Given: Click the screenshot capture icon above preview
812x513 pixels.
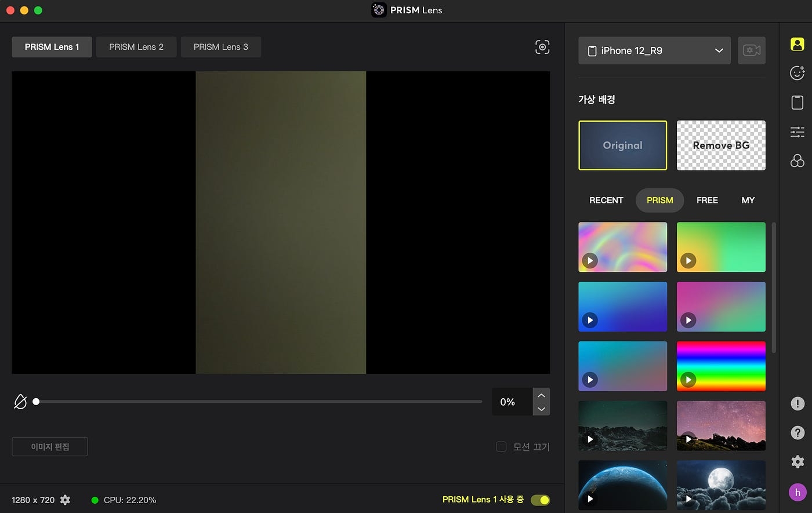Looking at the screenshot, I should click(x=542, y=47).
